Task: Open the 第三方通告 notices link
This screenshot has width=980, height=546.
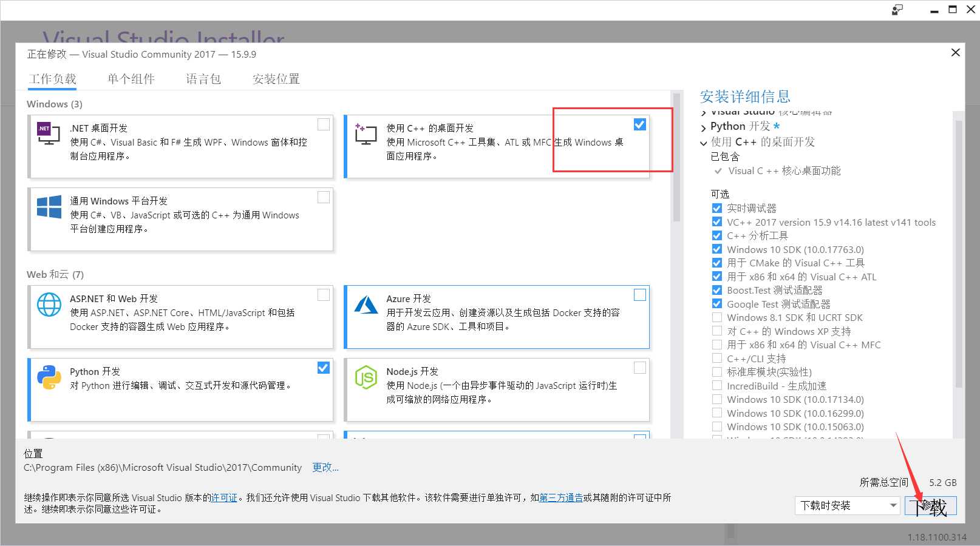Action: click(x=561, y=497)
